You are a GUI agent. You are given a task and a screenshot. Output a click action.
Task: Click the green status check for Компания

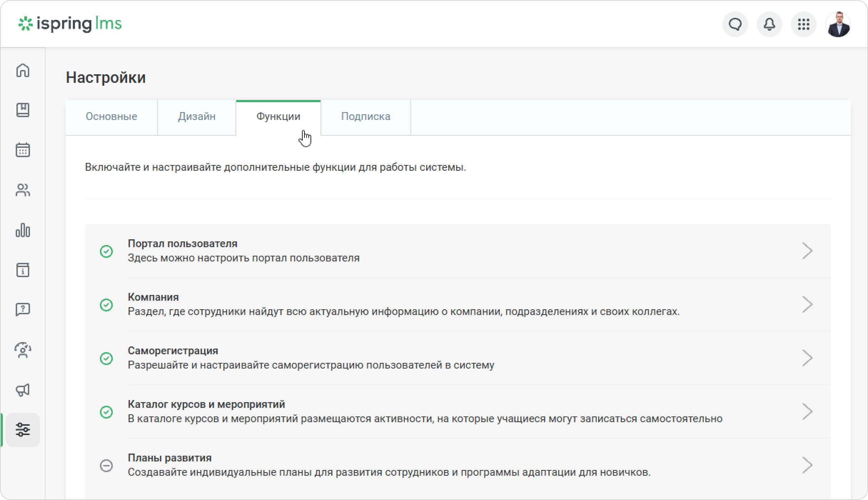click(106, 305)
